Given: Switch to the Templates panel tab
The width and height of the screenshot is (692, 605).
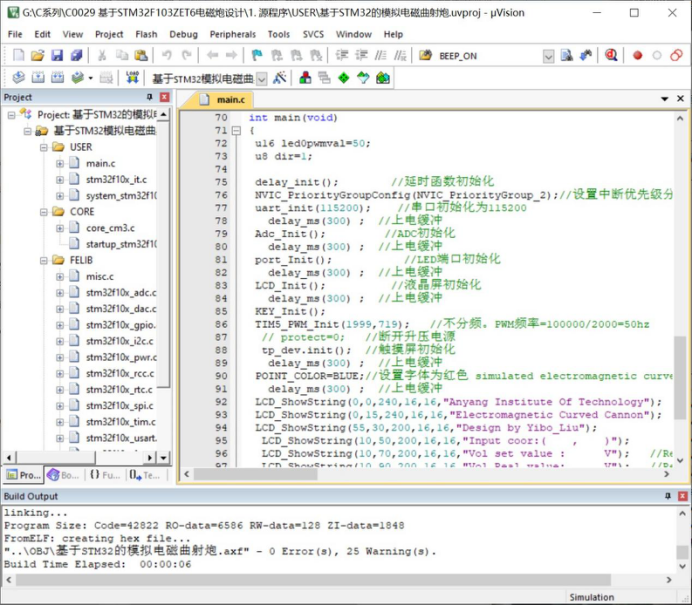Looking at the screenshot, I should (145, 475).
